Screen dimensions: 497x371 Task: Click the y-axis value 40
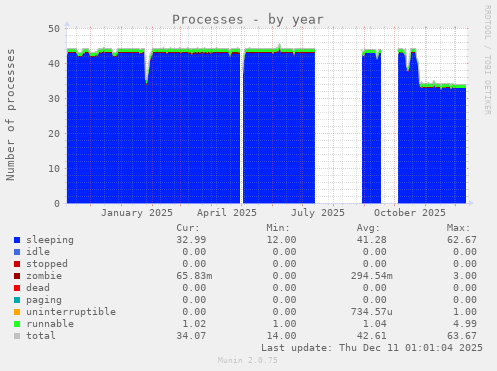(x=54, y=64)
